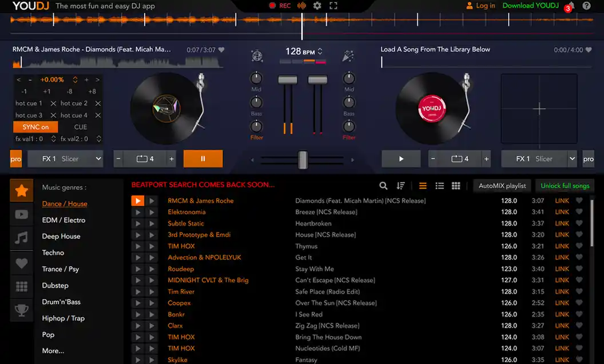Play the right deck

tap(401, 159)
